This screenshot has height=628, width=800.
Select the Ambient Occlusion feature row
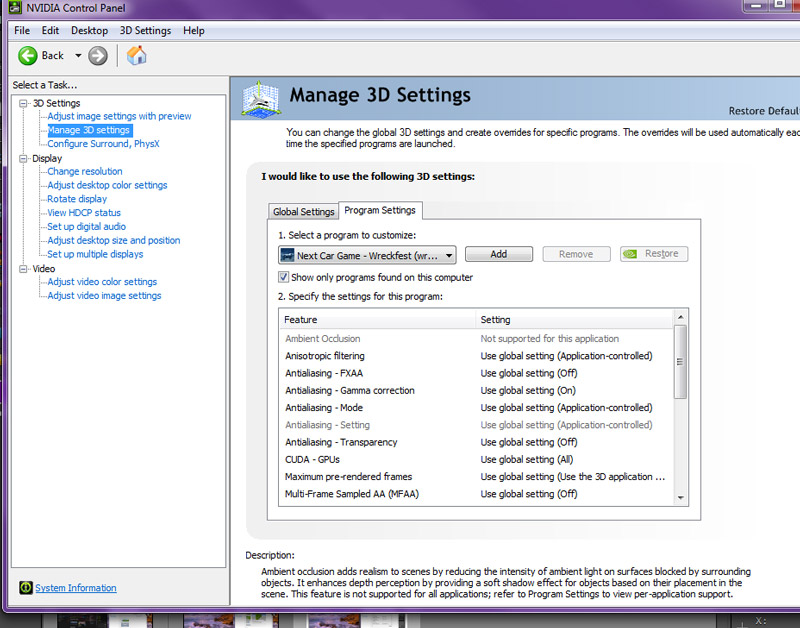tap(476, 339)
